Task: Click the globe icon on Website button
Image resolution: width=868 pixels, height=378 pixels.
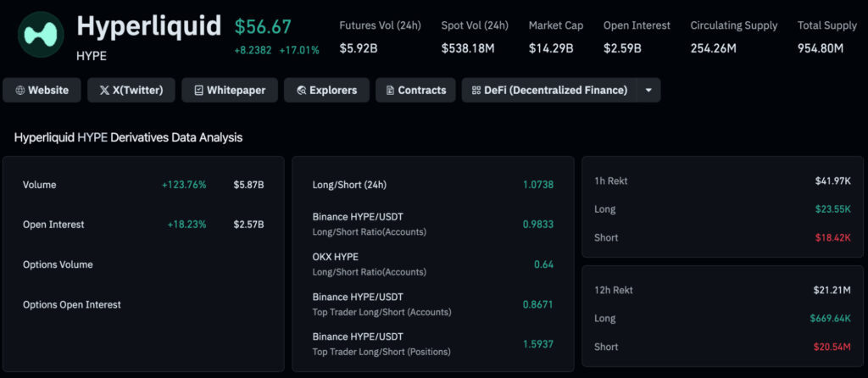Action: point(20,90)
